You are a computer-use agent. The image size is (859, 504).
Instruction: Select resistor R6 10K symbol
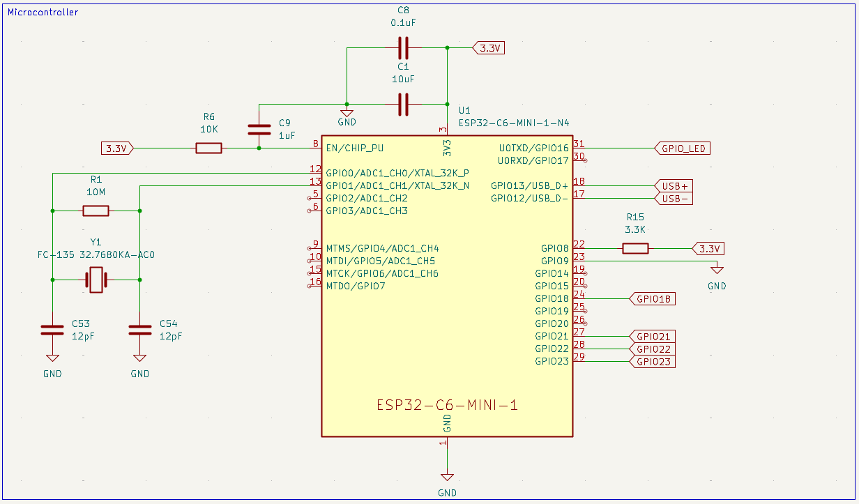208,148
